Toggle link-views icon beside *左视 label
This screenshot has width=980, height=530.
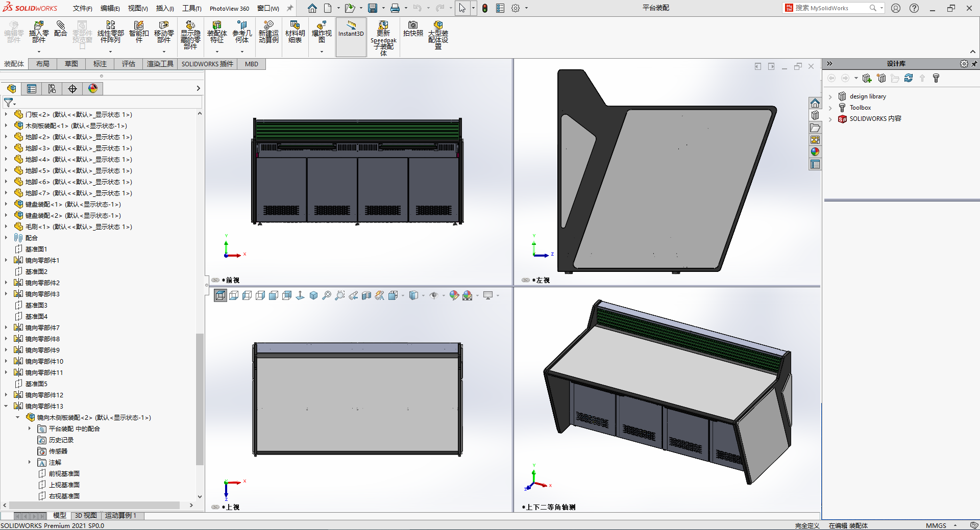[526, 280]
